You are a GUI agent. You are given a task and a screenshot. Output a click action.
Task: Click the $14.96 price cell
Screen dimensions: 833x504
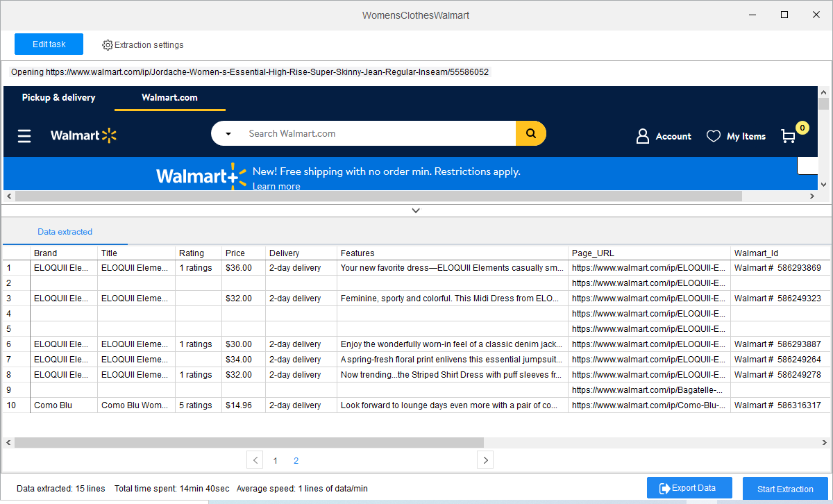244,405
